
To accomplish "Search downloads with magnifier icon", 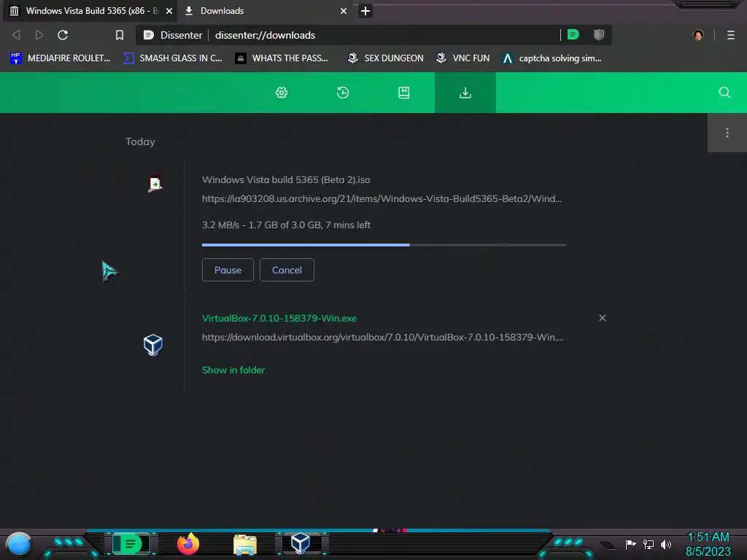I will pos(724,93).
